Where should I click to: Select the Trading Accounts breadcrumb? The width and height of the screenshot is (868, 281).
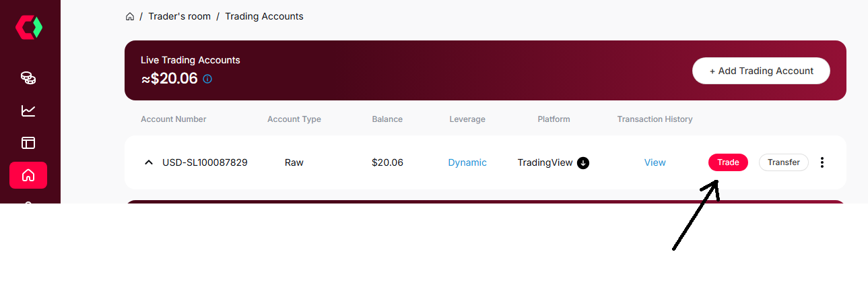(x=264, y=16)
